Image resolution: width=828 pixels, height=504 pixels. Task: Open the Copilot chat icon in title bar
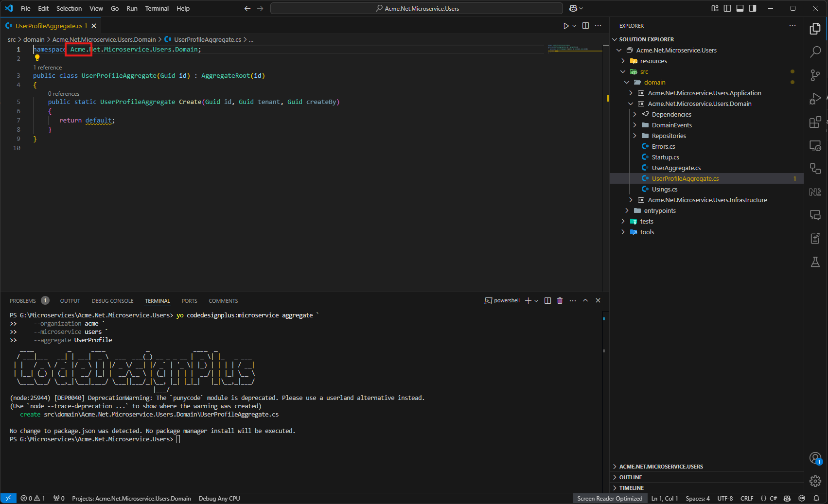pyautogui.click(x=573, y=8)
